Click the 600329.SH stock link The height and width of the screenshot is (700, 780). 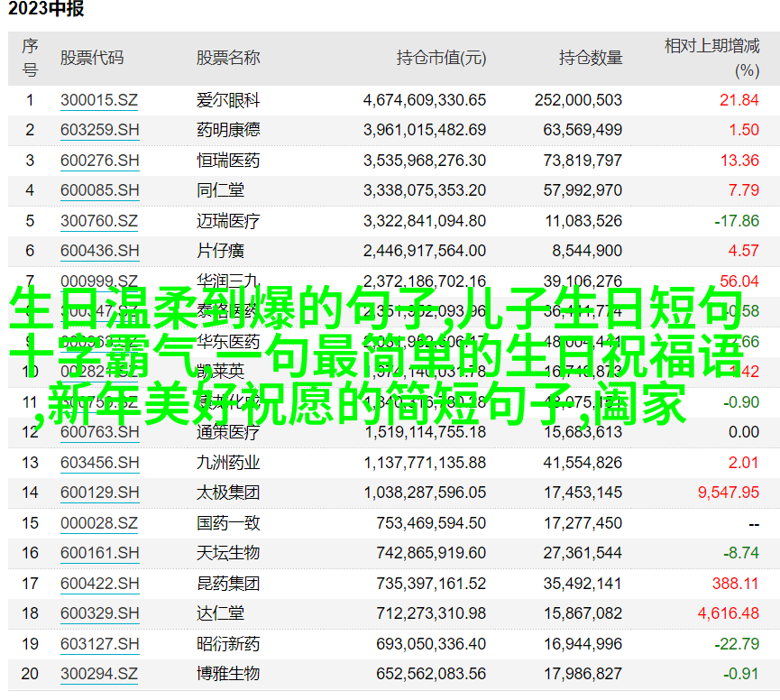[x=99, y=613]
